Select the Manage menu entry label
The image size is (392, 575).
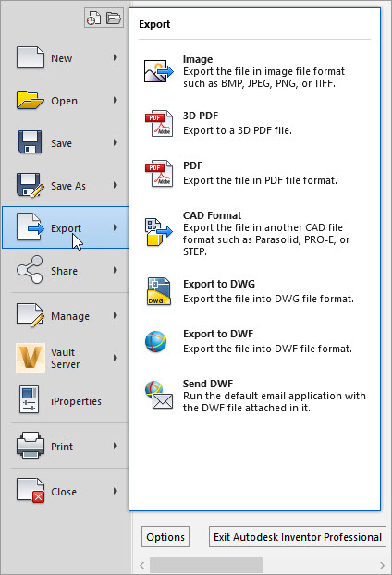(x=70, y=316)
